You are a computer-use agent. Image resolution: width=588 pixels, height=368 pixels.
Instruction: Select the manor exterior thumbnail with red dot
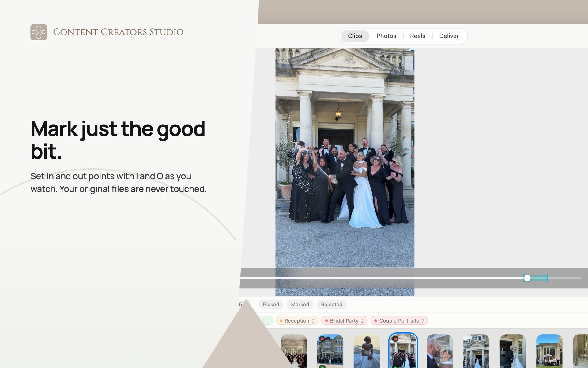tap(330, 351)
